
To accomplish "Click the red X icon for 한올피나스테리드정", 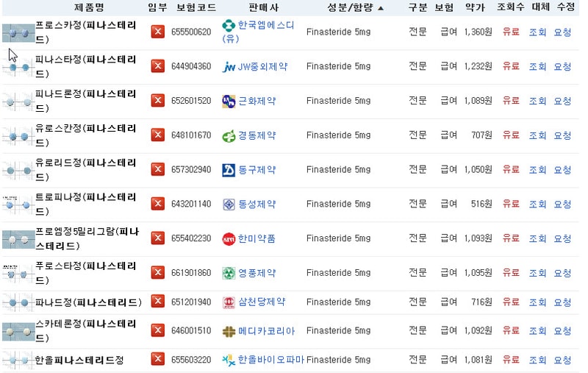I will point(157,360).
